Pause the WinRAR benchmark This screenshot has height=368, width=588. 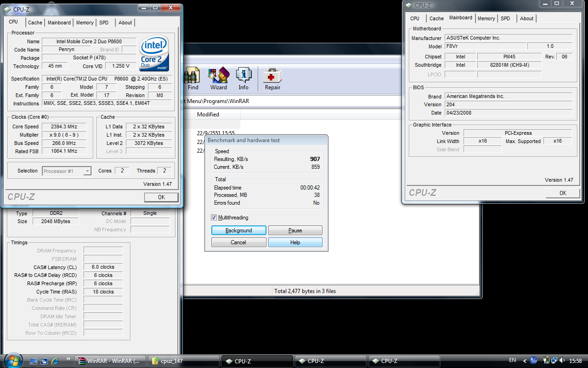[295, 230]
